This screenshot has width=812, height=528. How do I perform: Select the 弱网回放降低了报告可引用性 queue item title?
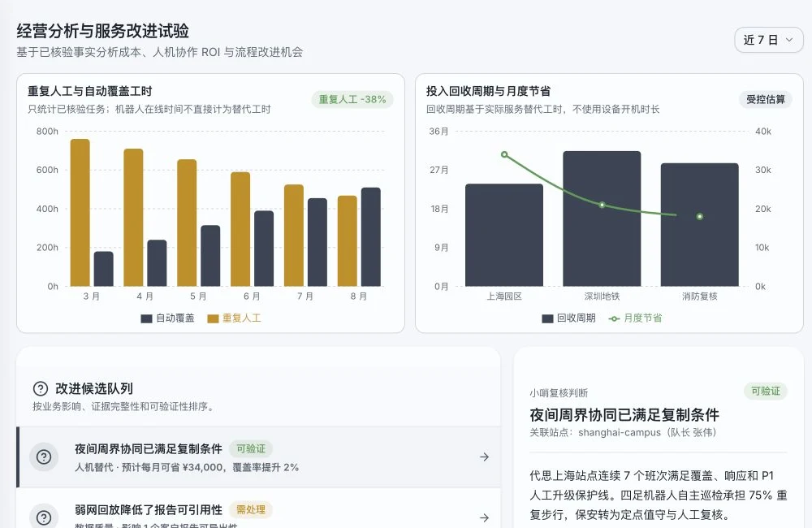click(x=149, y=510)
